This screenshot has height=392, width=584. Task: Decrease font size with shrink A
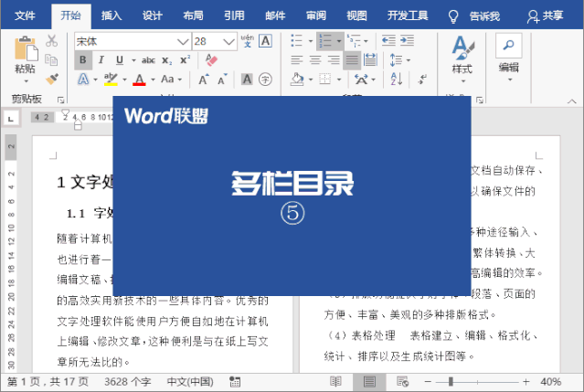222,79
